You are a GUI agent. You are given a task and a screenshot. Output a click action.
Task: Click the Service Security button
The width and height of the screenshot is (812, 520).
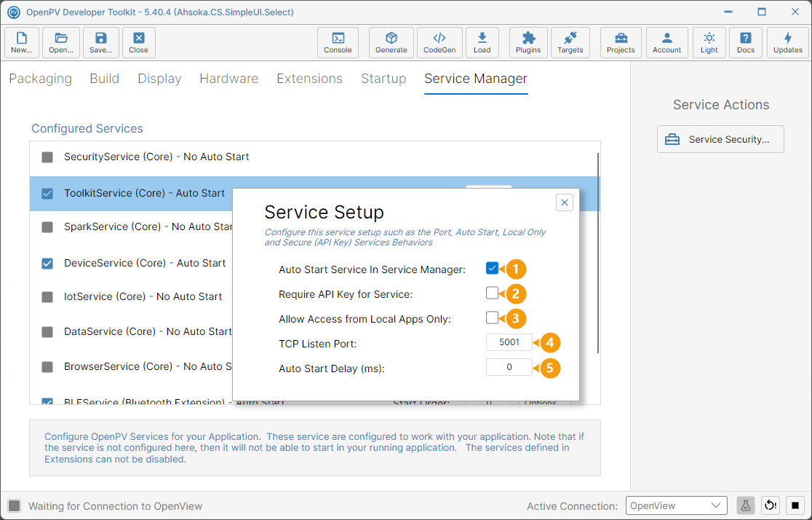click(720, 139)
